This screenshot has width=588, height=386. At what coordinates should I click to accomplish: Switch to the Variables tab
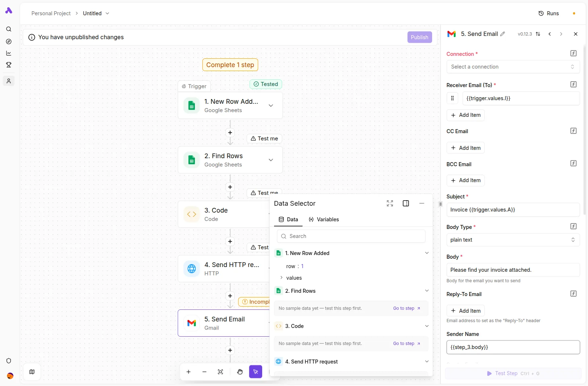click(324, 219)
